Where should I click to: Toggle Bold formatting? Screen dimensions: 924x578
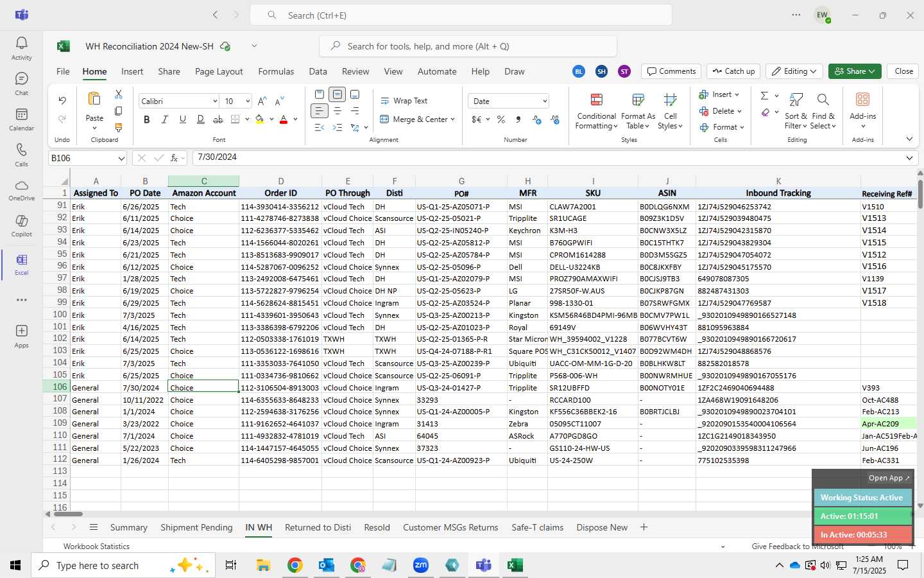147,119
